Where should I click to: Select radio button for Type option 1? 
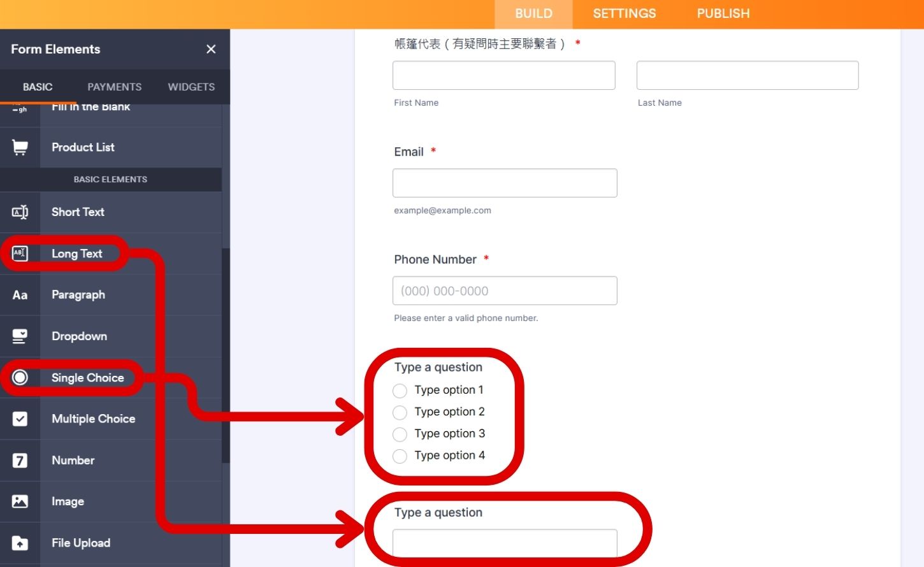(x=400, y=391)
